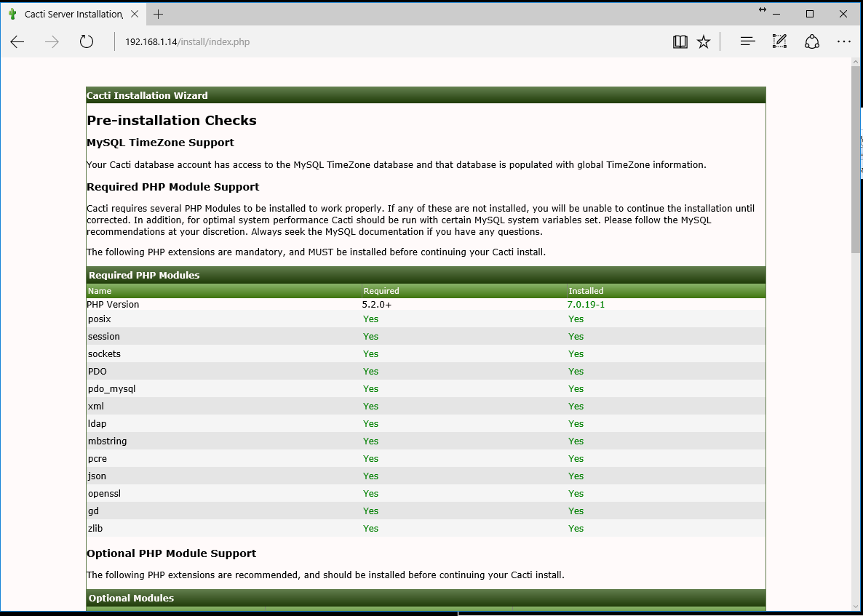The height and width of the screenshot is (616, 863).
Task: Make a web note pen icon
Action: click(x=779, y=41)
